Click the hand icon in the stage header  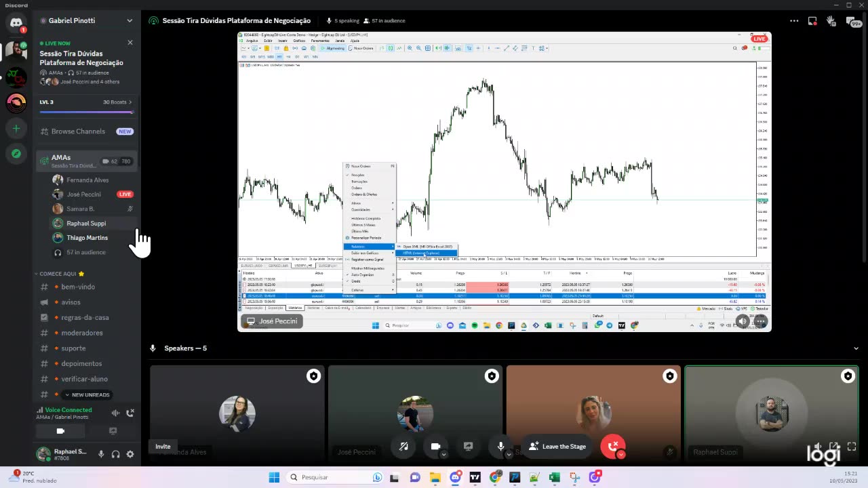point(831,21)
